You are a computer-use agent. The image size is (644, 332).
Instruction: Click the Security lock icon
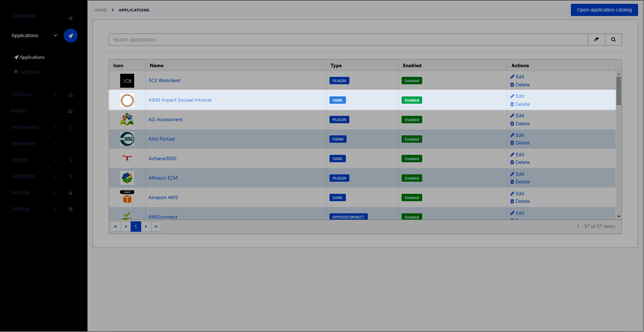(x=70, y=193)
